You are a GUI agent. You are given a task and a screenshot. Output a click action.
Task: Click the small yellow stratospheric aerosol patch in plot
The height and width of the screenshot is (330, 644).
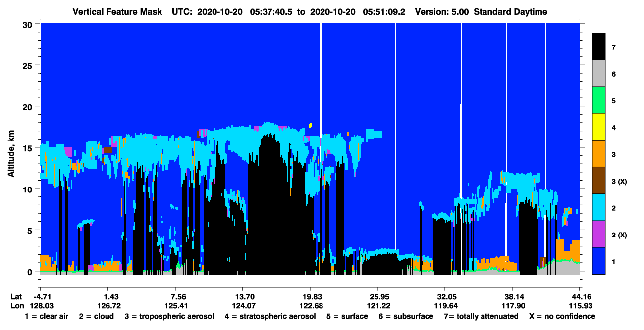click(x=310, y=126)
